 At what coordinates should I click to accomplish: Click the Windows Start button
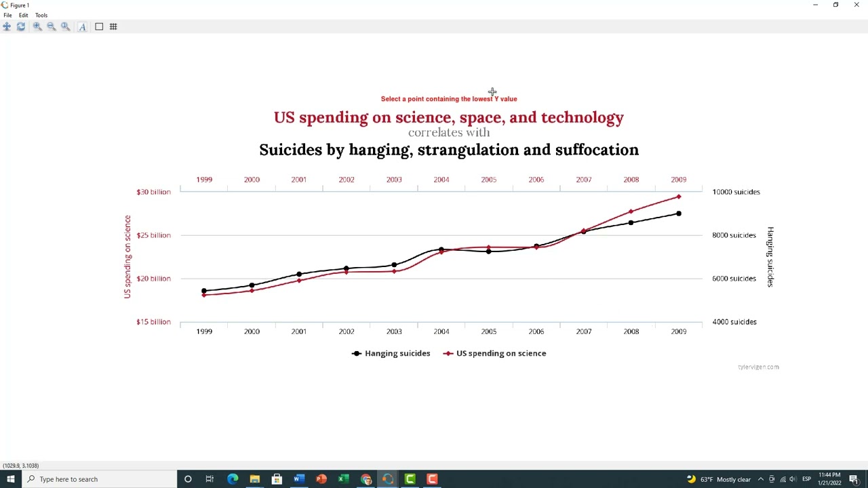[x=10, y=479]
